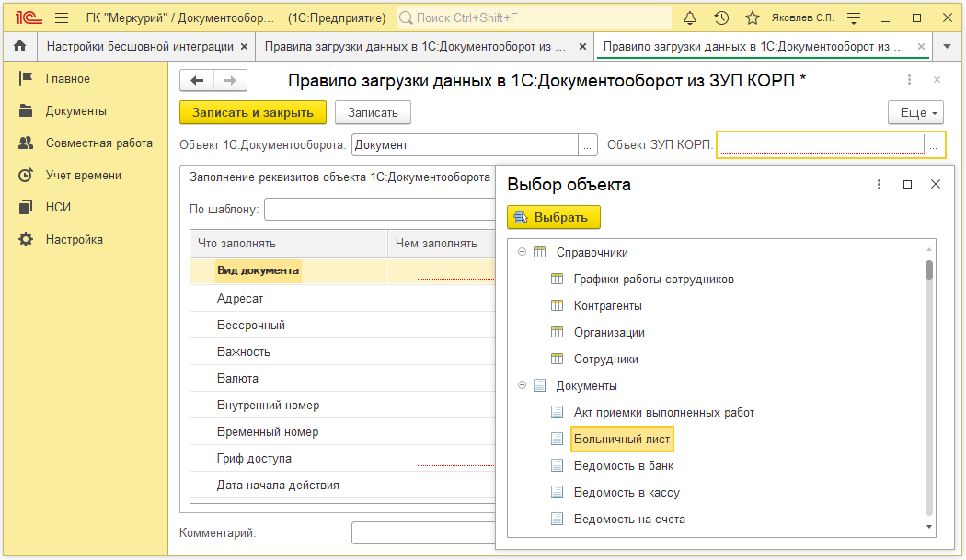Select Адресат row in table
The width and height of the screenshot is (966, 560).
coord(342,298)
